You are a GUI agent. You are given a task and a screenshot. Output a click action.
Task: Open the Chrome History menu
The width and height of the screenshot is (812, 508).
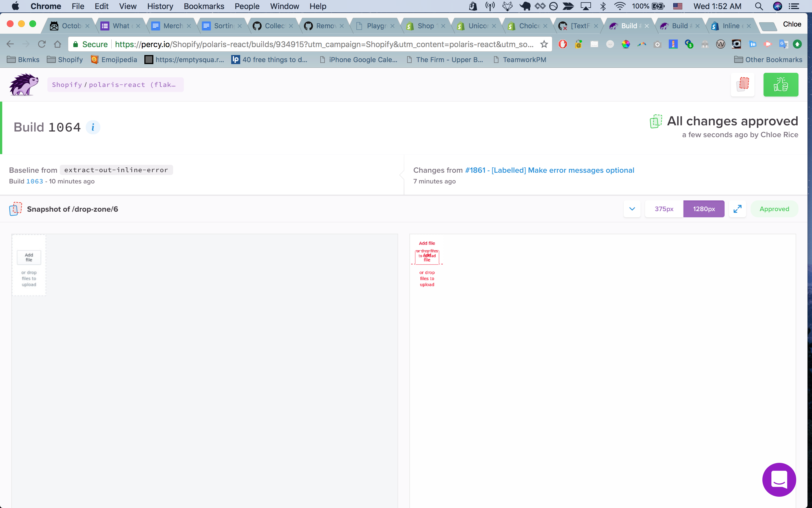(160, 6)
